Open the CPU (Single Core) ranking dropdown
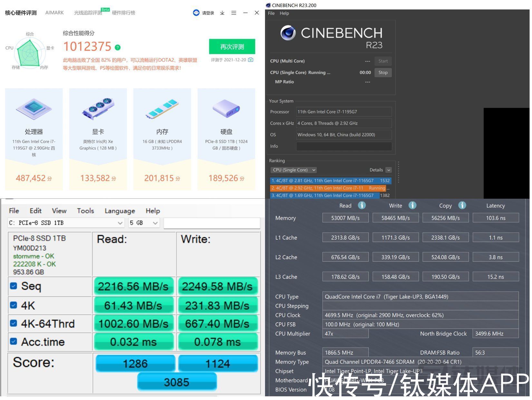Viewport: 532px width, 400px height. click(293, 170)
